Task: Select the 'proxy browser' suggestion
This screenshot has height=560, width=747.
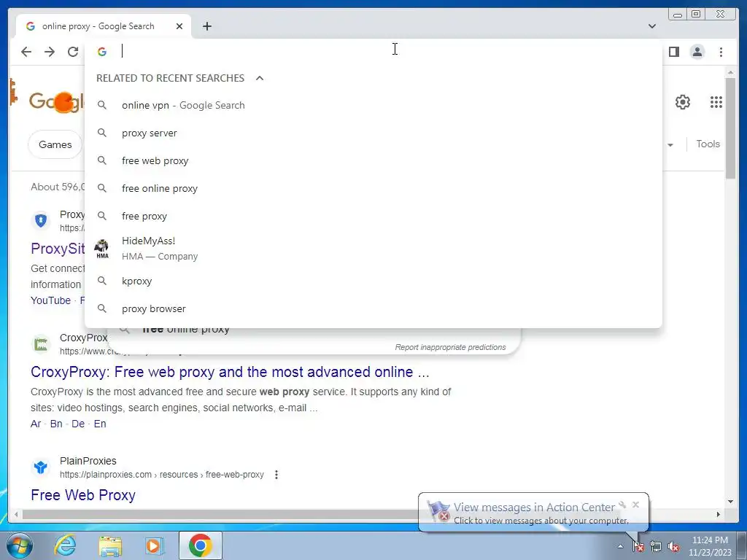Action: pos(373,308)
